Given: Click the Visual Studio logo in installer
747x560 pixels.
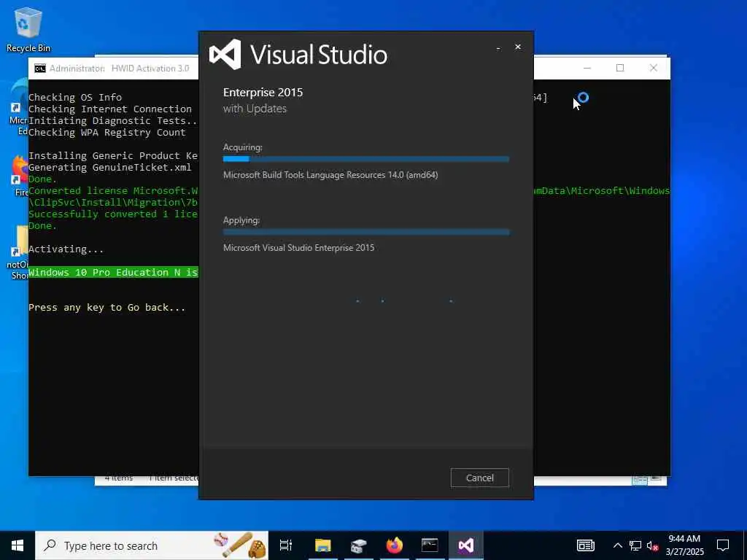Looking at the screenshot, I should point(225,54).
